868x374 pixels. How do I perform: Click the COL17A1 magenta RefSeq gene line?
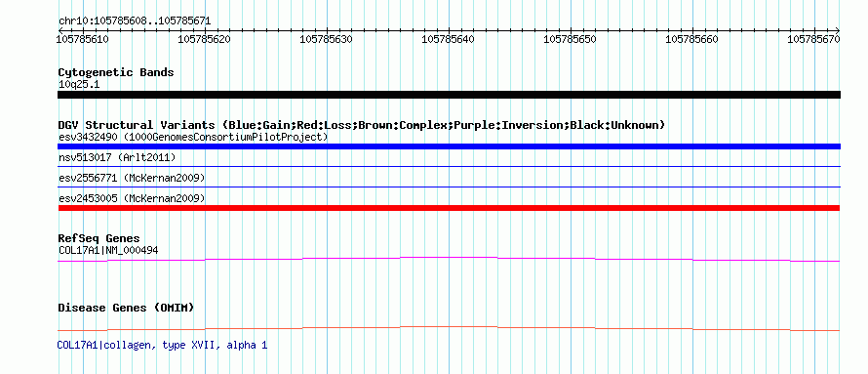pos(449,260)
